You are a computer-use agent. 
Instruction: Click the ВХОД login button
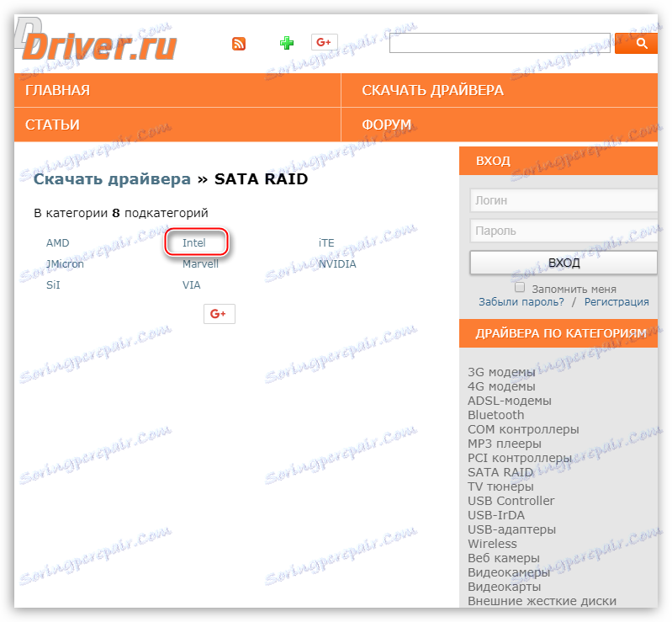[564, 263]
